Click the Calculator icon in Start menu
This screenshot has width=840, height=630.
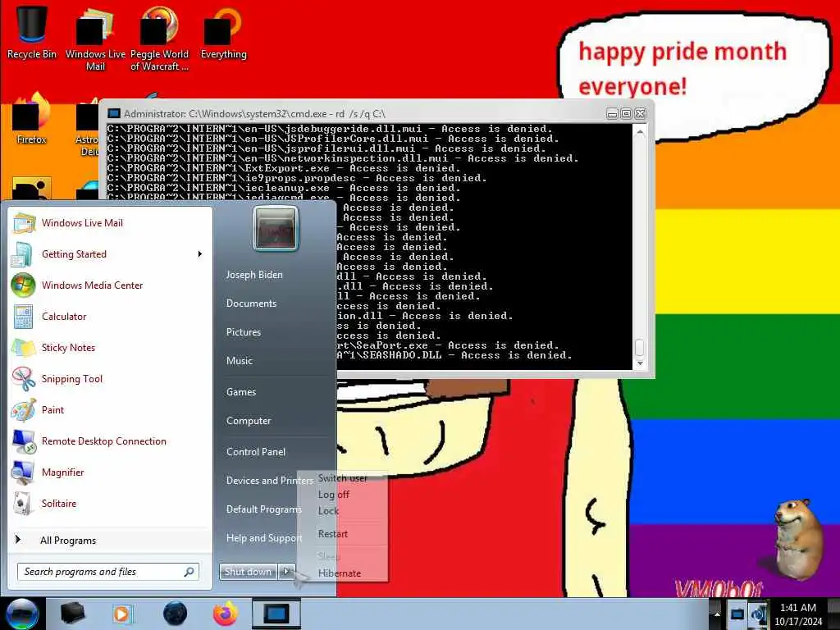click(x=23, y=317)
